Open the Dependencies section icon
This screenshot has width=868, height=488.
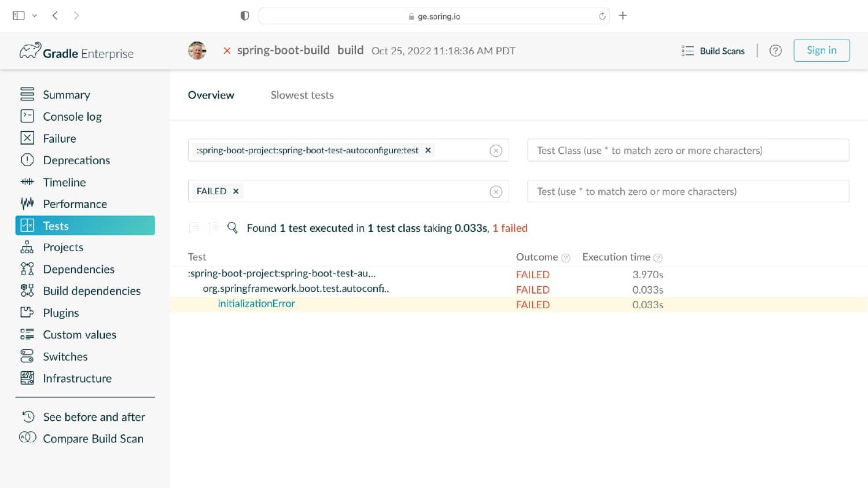point(27,269)
